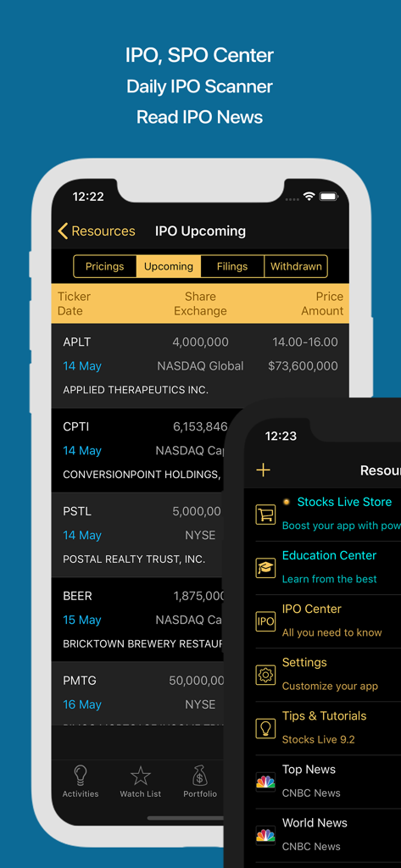This screenshot has height=868, width=401.
Task: Tap the graduation cap Education Center icon
Action: pos(265,568)
